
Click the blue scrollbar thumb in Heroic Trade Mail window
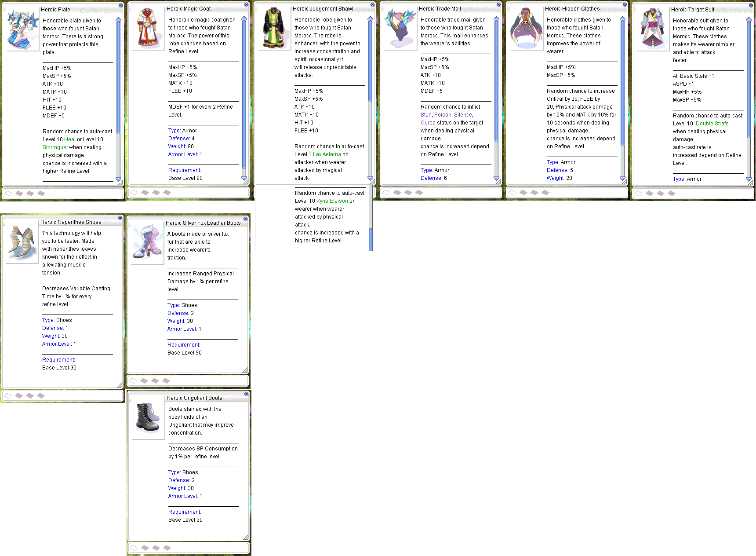coord(497,81)
